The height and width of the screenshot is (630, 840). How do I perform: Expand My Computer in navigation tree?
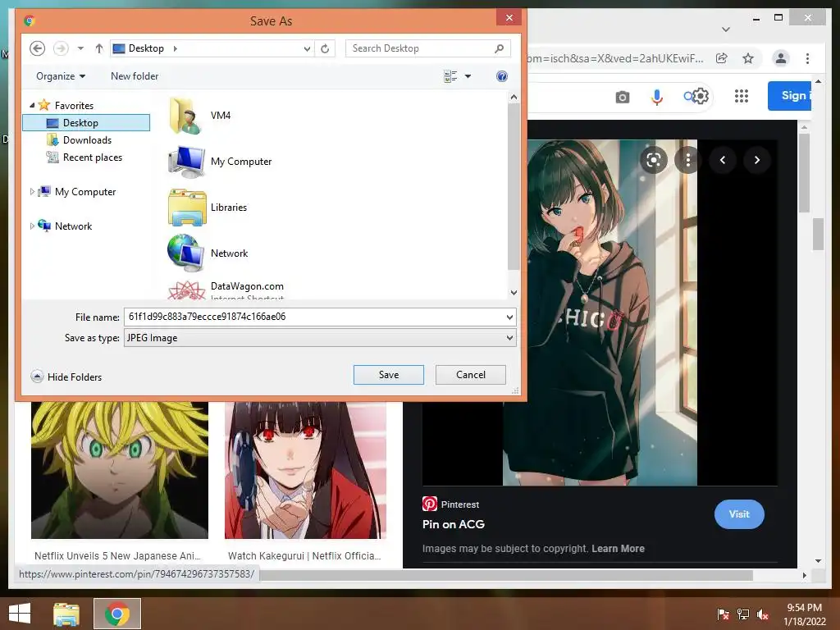[x=32, y=191]
